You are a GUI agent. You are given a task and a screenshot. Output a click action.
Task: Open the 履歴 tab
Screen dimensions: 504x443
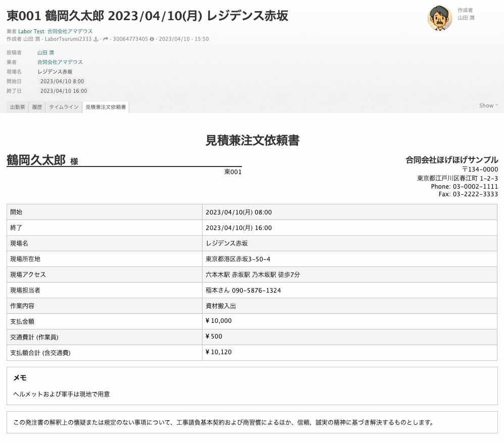point(37,107)
